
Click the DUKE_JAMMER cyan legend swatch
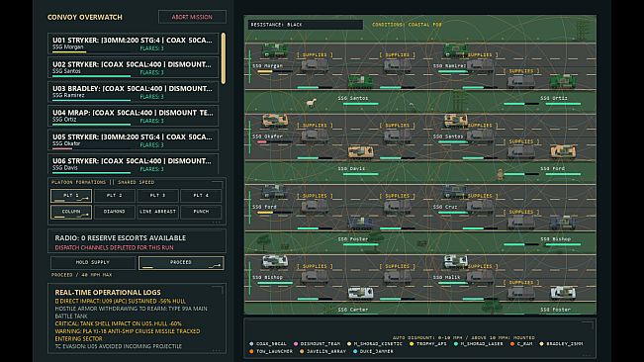coord(355,351)
